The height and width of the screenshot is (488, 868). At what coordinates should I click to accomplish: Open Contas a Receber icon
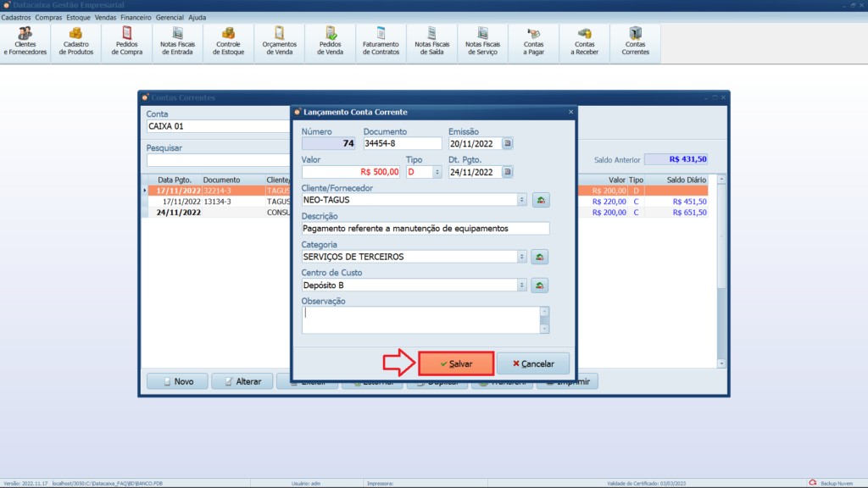[x=584, y=41]
